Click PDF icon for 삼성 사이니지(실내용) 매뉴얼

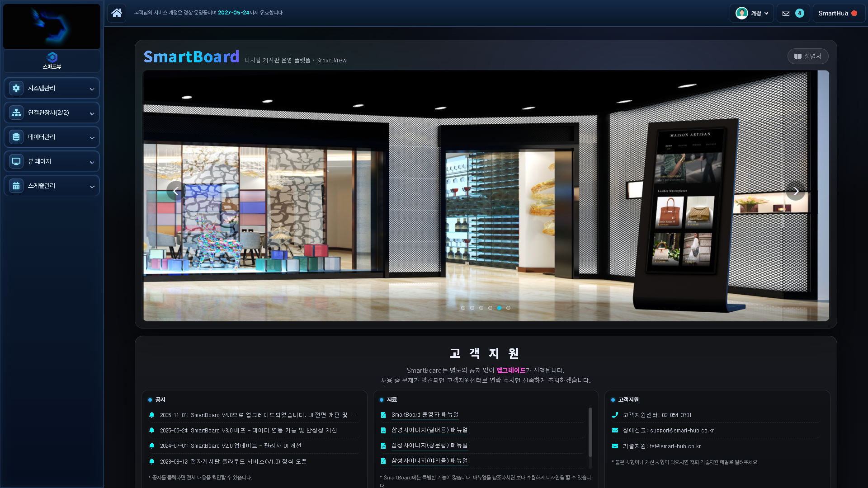[x=383, y=430]
